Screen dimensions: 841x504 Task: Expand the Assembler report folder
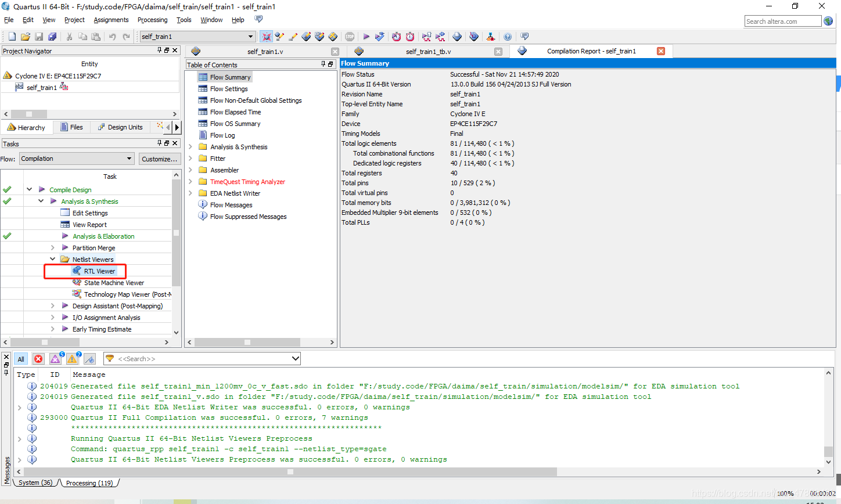[190, 170]
